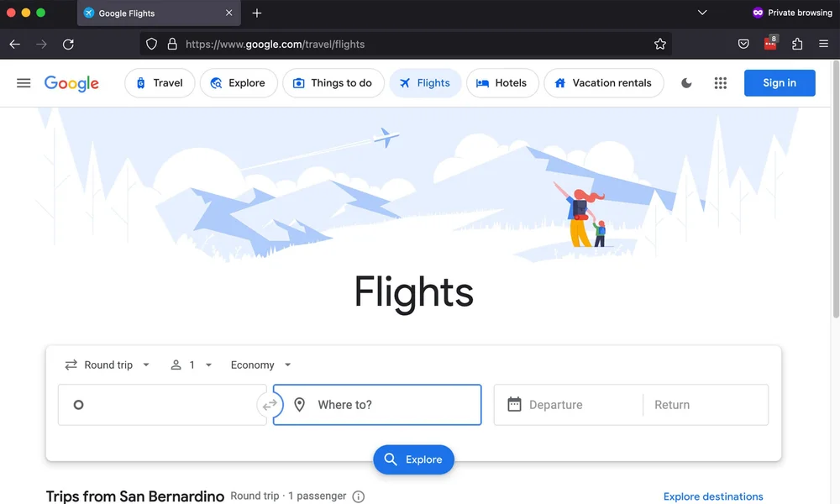Open the Pocket save icon
The width and height of the screenshot is (840, 504).
tap(743, 44)
